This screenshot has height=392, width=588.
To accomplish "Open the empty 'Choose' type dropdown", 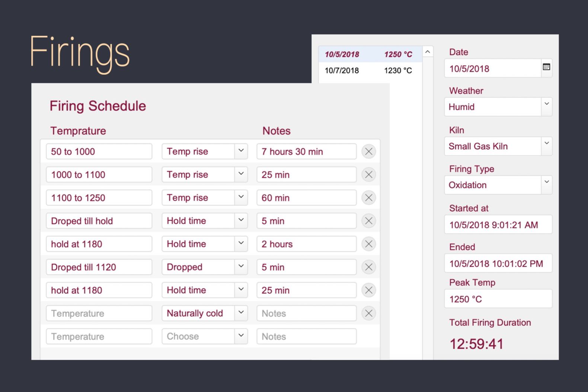I will (x=241, y=336).
